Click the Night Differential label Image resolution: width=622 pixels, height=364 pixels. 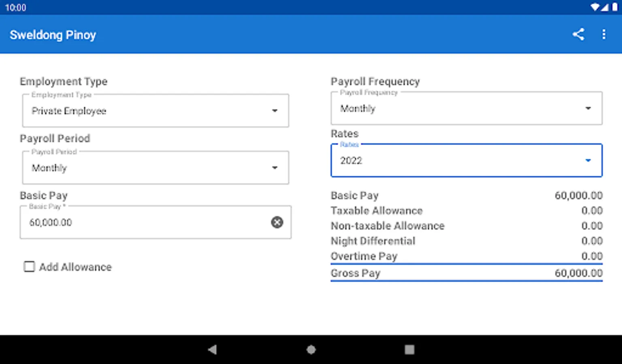[373, 241]
